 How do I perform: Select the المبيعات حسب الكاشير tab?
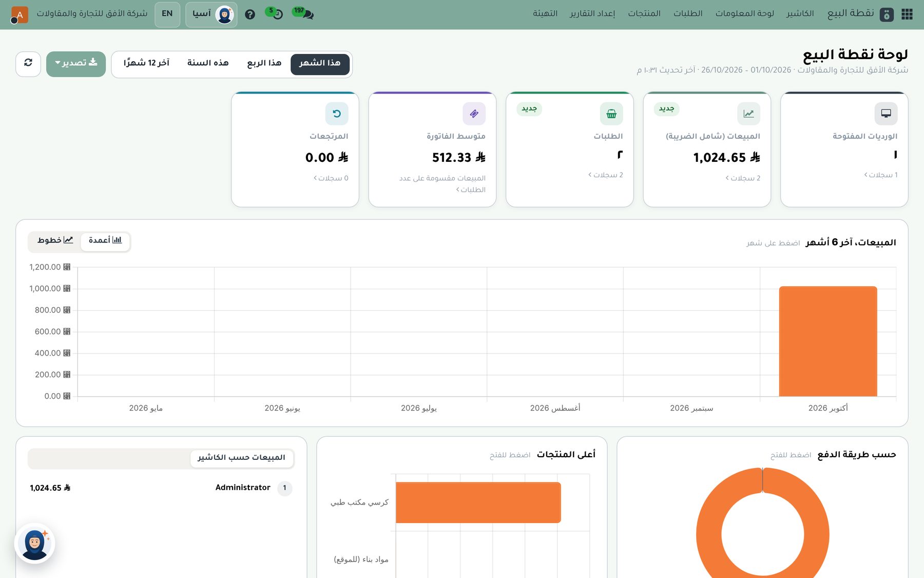pos(241,458)
